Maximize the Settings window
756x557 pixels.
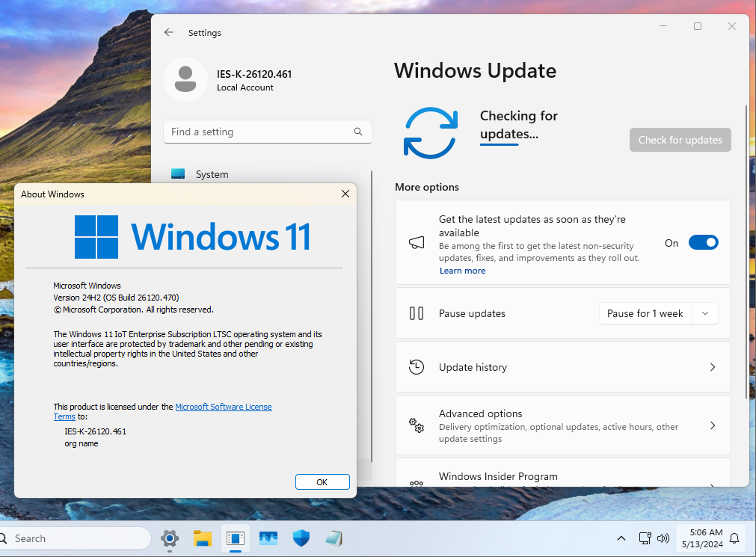point(698,26)
